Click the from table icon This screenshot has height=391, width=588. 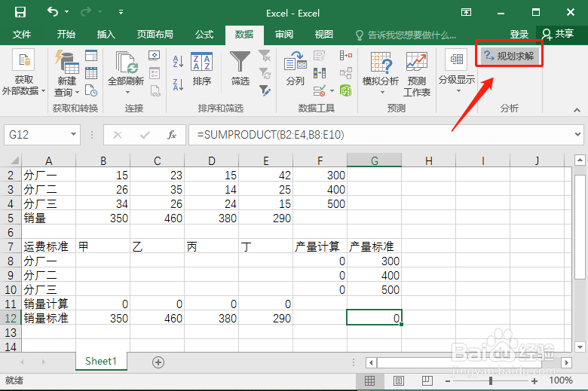click(x=91, y=73)
